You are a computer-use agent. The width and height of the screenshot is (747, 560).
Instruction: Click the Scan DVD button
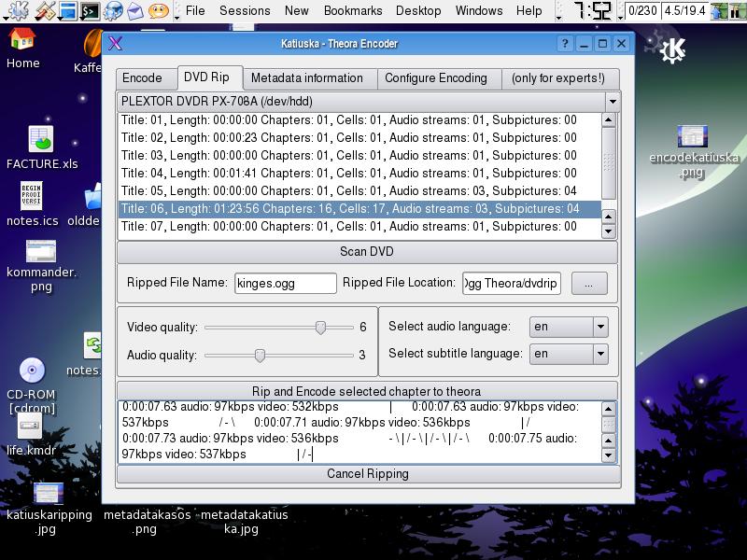(x=367, y=251)
